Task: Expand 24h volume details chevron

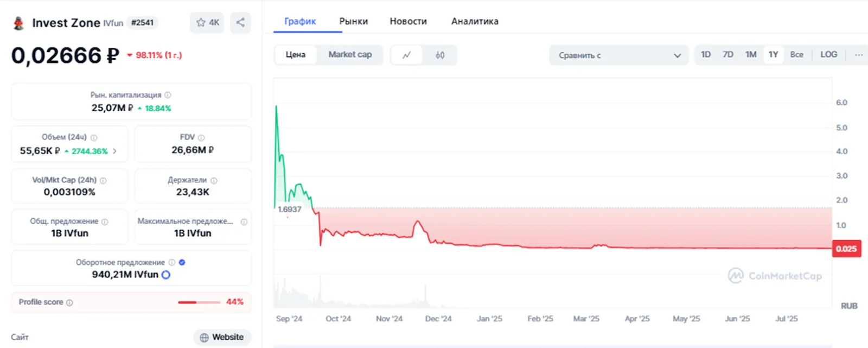Action: tap(114, 151)
